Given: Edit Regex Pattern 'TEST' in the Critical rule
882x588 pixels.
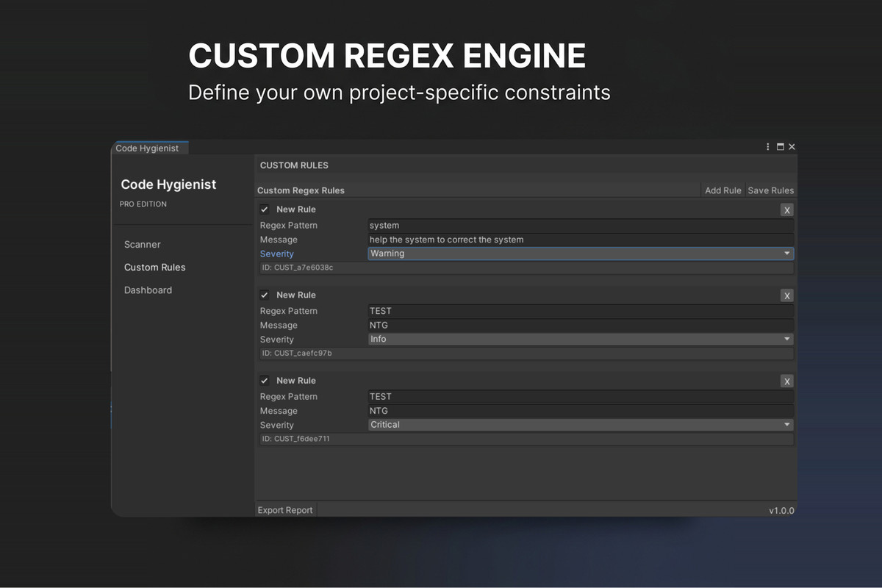Looking at the screenshot, I should point(581,396).
